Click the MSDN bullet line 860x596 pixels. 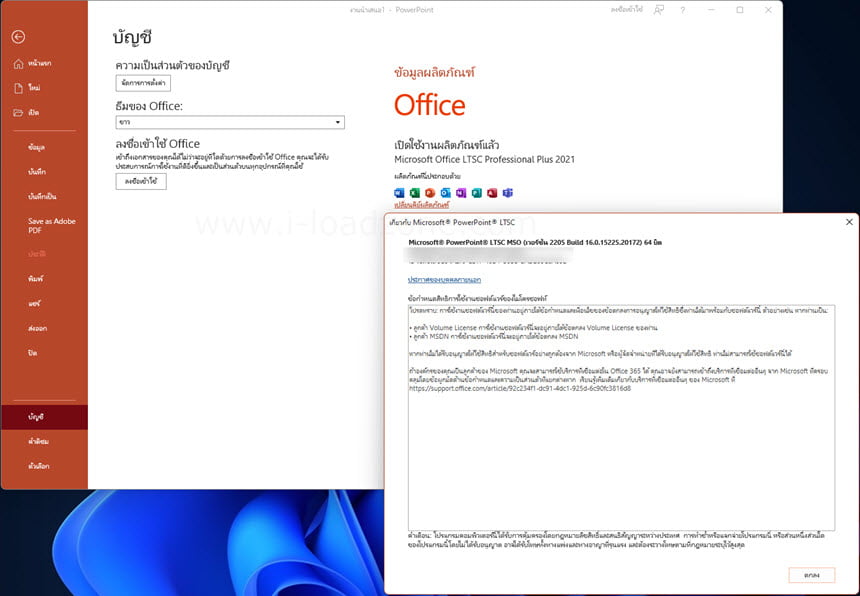tap(494, 336)
